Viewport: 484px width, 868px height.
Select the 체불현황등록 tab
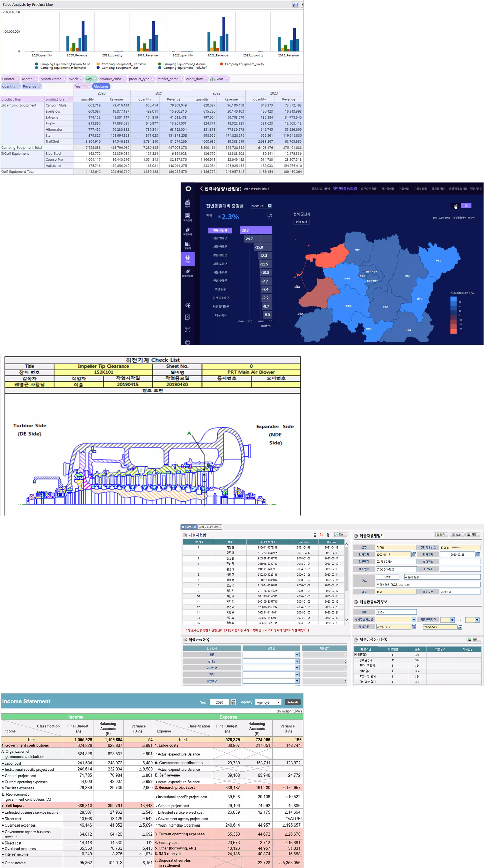tap(189, 527)
